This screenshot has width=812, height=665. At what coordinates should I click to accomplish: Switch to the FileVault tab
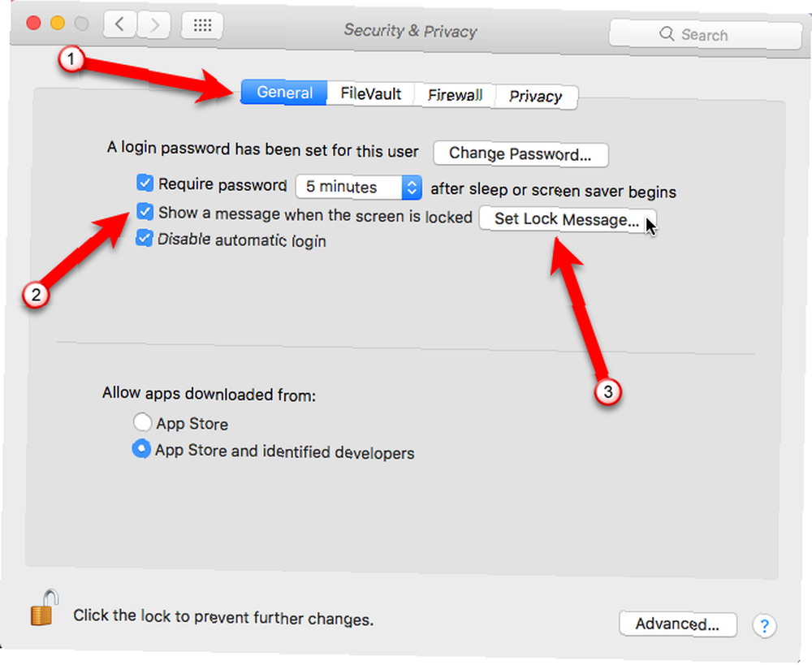tap(371, 93)
